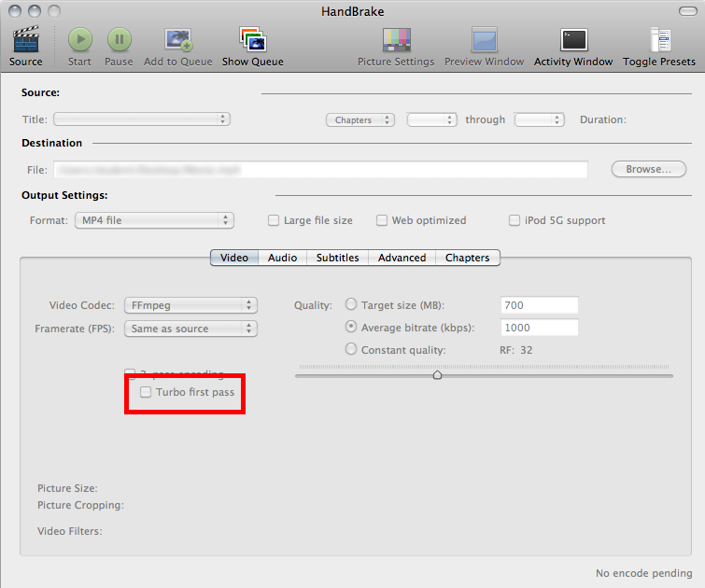Click the 'Picture Cropping:' label
This screenshot has width=705, height=588.
[x=80, y=505]
